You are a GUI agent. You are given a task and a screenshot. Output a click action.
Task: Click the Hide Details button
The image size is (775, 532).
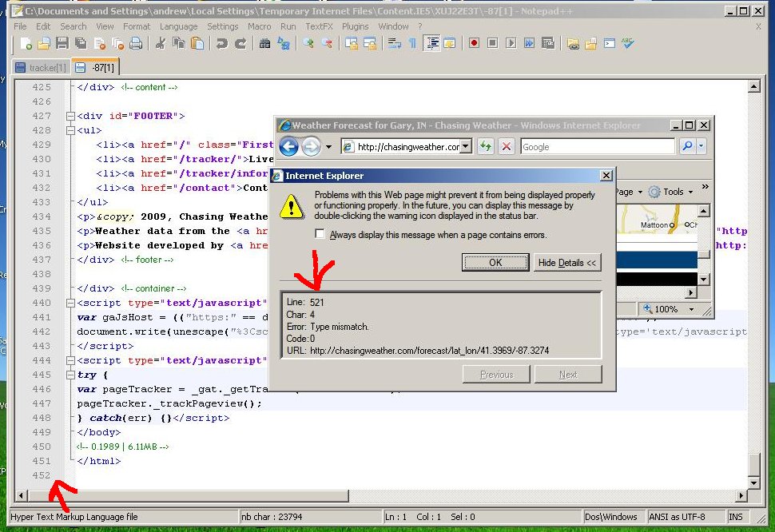pyautogui.click(x=567, y=263)
